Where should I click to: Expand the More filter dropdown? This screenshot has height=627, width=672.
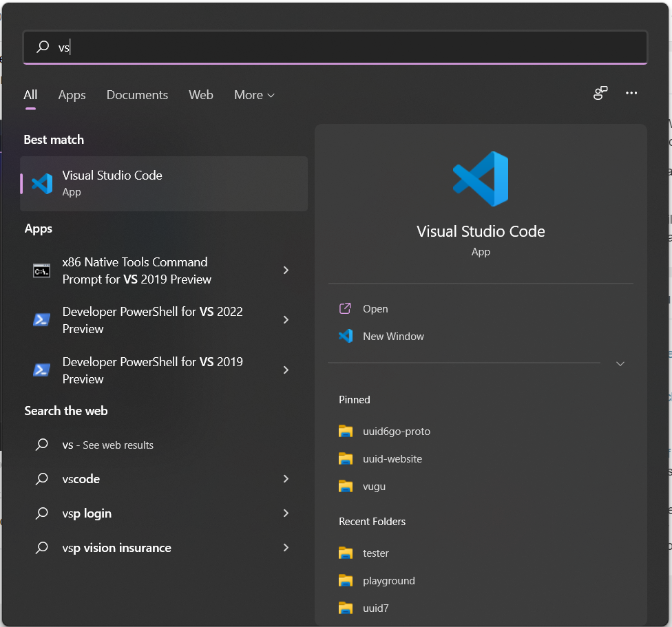click(254, 95)
